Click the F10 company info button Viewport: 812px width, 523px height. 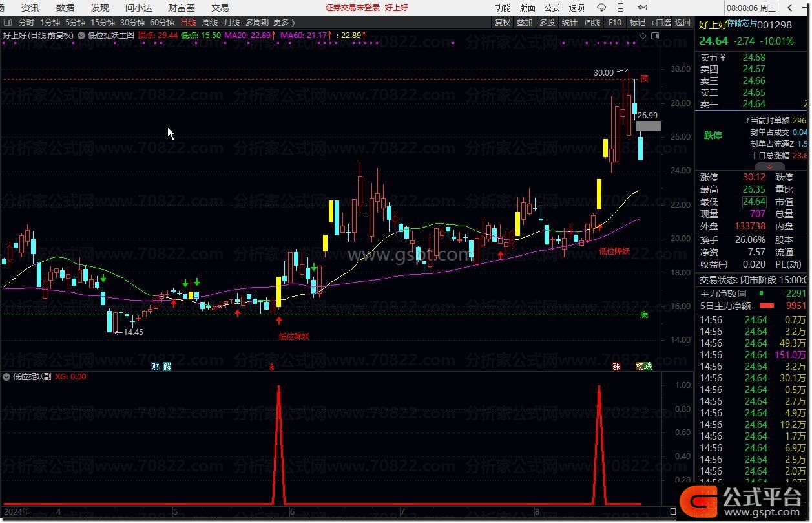coord(615,22)
